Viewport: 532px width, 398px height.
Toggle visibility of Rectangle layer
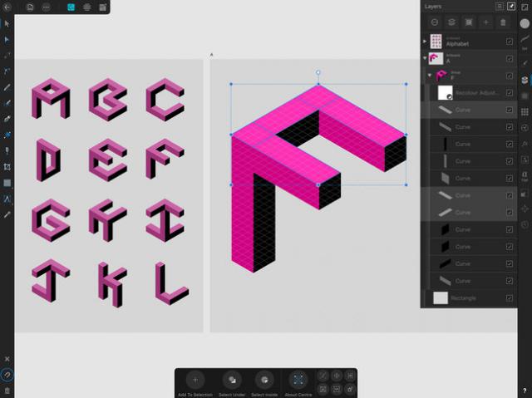coord(510,298)
